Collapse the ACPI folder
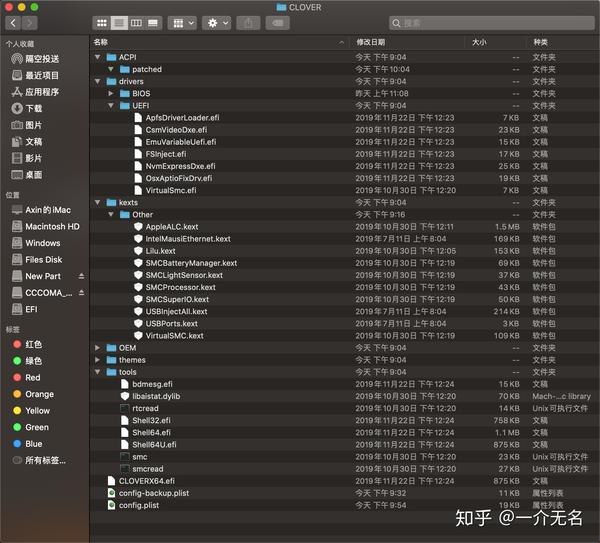 pos(98,57)
